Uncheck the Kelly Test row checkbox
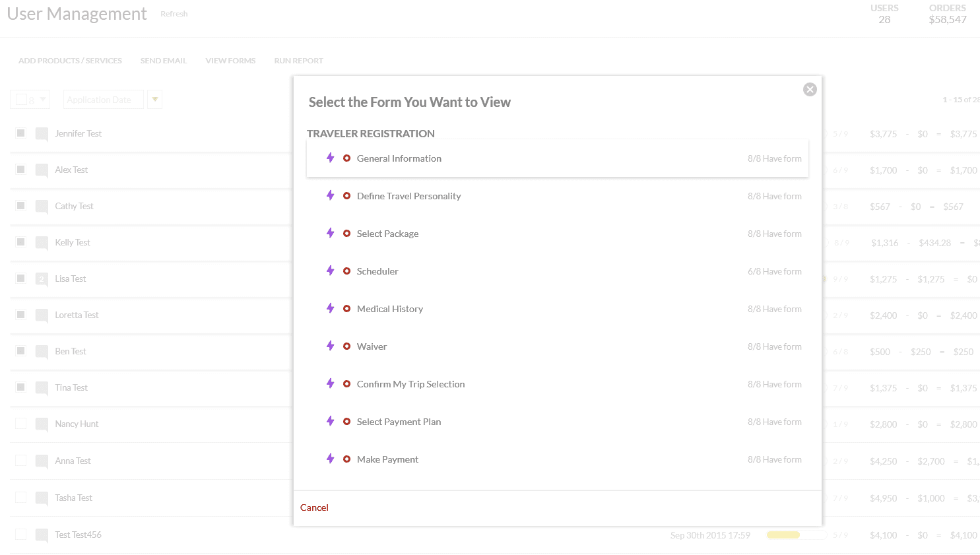The image size is (980, 555). tap(21, 242)
